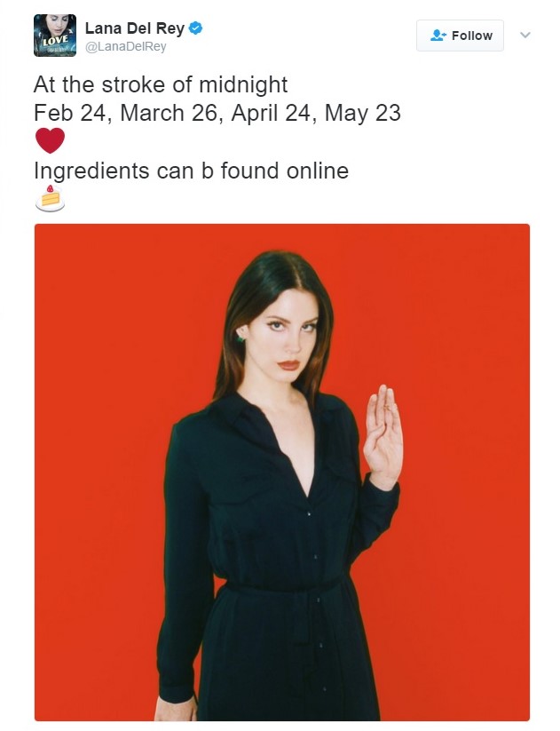Click the 'At the stroke of midnight' text
This screenshot has height=731, width=560.
(161, 85)
